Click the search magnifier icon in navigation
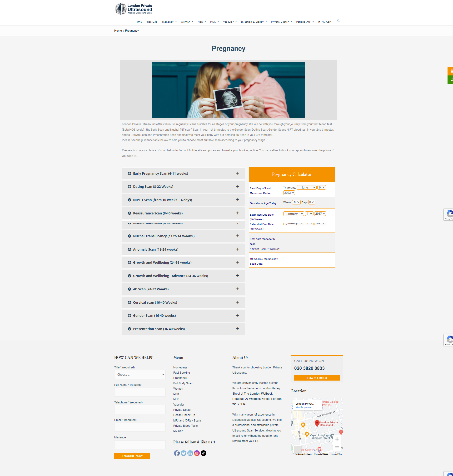The image size is (453, 476). pos(338,21)
